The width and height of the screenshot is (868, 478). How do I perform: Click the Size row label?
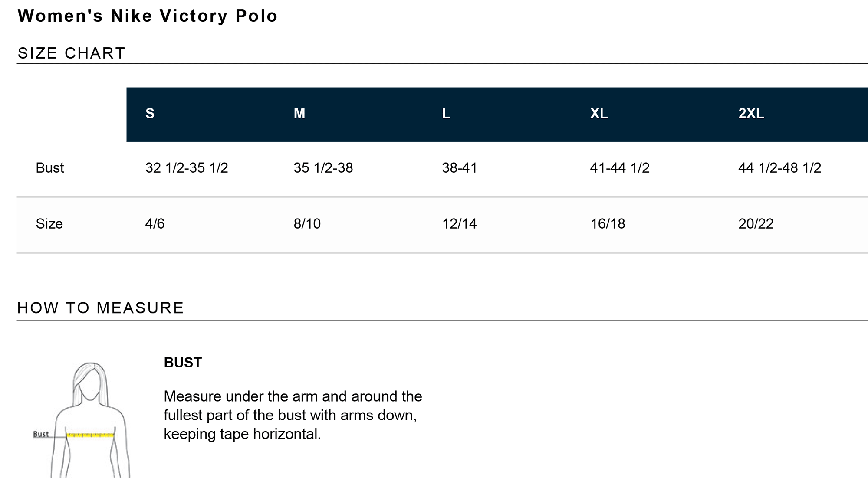pyautogui.click(x=49, y=224)
